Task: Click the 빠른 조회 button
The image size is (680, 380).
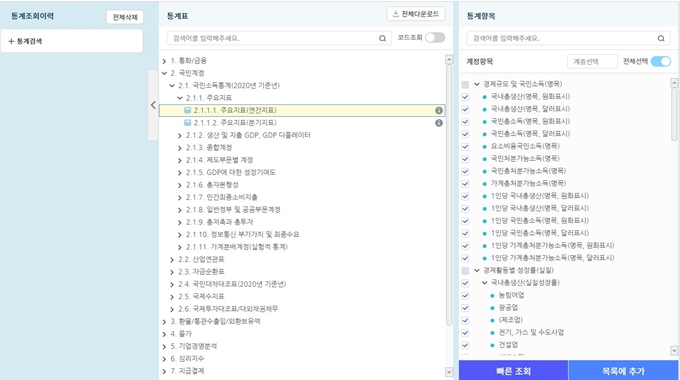Action: (x=513, y=371)
